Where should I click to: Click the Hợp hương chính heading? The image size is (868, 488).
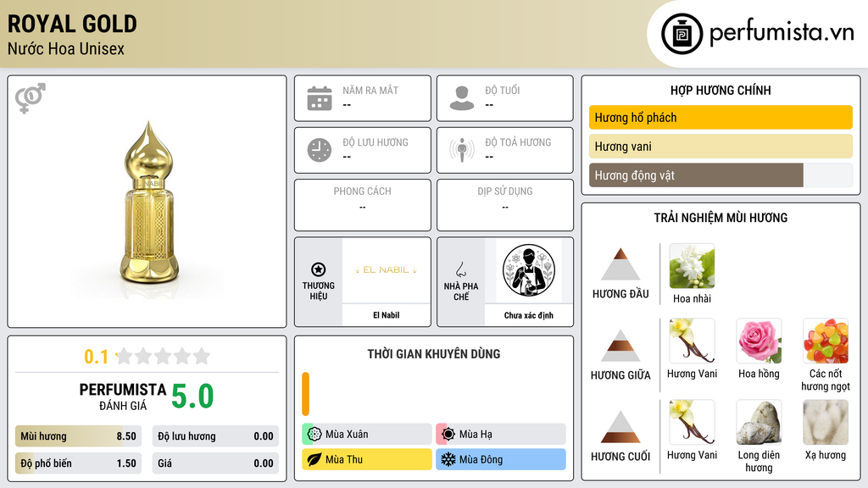[x=721, y=90]
